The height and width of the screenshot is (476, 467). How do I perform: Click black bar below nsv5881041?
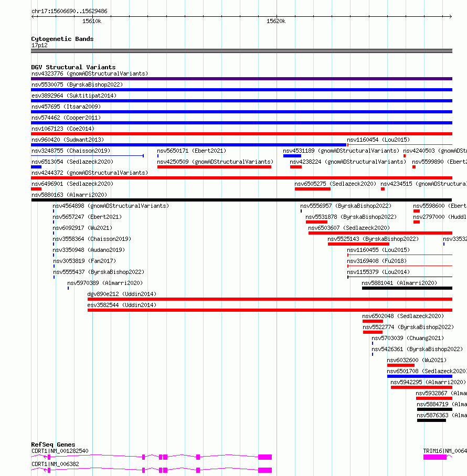coord(407,288)
